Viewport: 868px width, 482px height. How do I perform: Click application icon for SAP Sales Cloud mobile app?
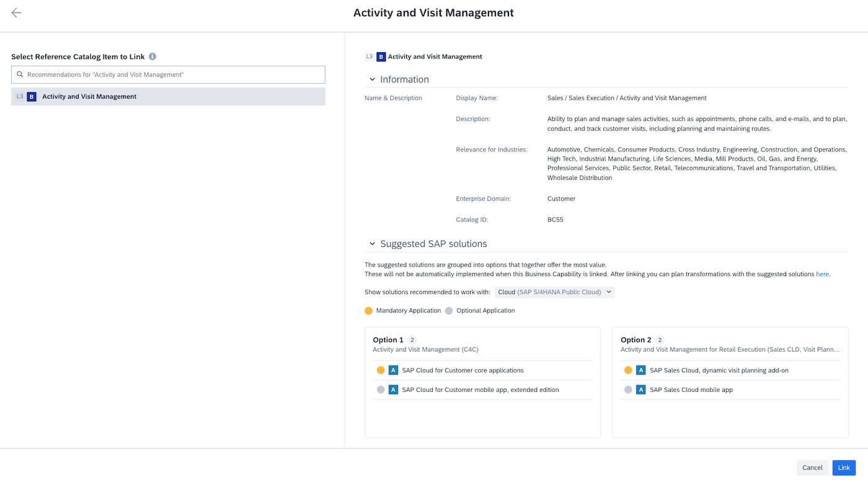coord(641,390)
